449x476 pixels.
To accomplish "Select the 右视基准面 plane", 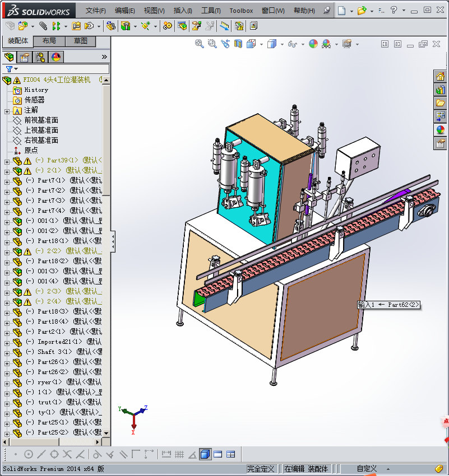I will 41,140.
